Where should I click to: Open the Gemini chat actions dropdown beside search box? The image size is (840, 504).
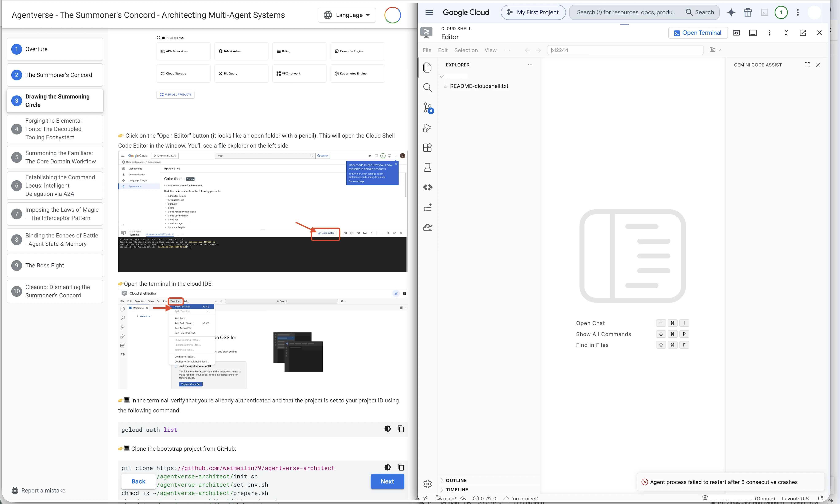click(715, 50)
